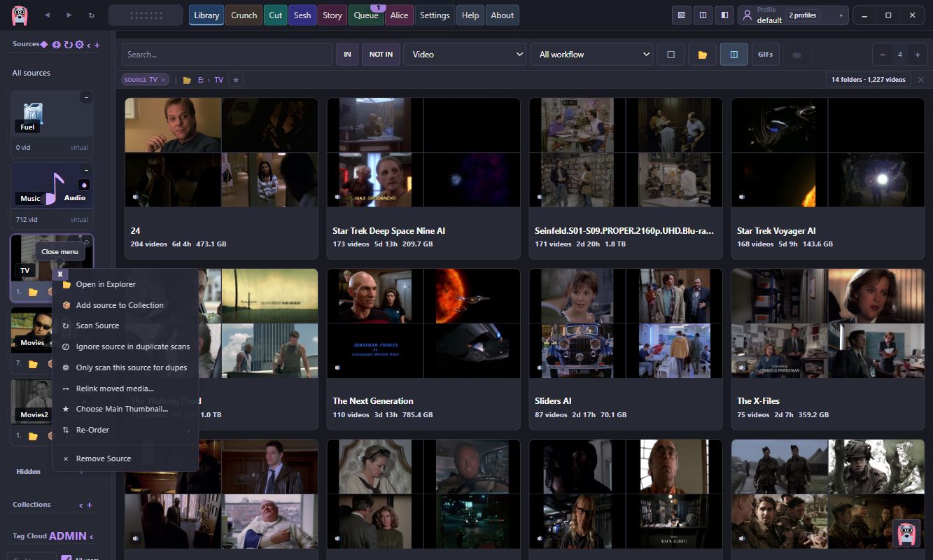Toggle the eye icon in the Sources header
Viewport: 933px width, 560px height.
(x=56, y=45)
